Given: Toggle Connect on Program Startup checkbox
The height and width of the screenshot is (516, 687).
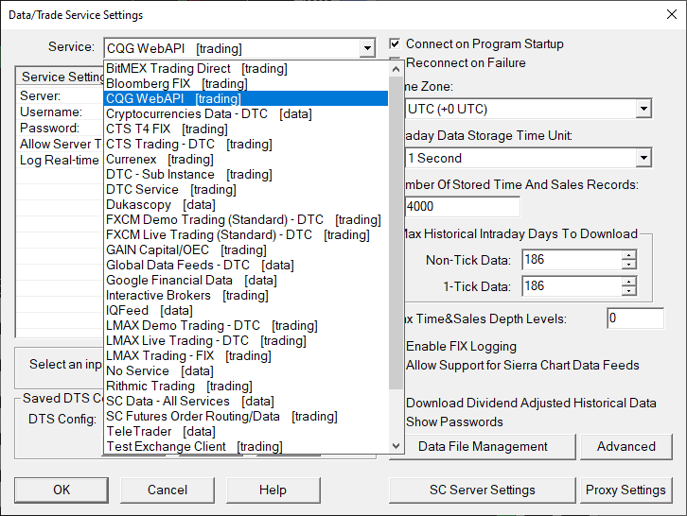Looking at the screenshot, I should pos(395,43).
